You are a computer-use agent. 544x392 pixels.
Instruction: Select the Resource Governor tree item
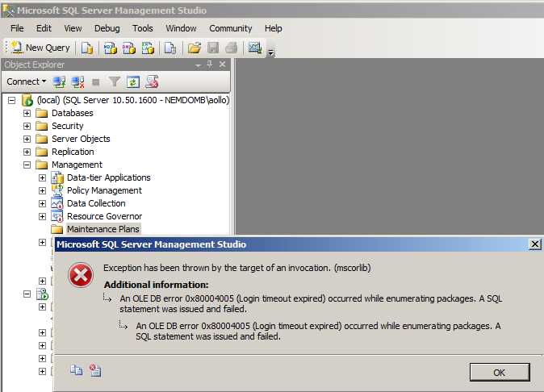(x=104, y=216)
